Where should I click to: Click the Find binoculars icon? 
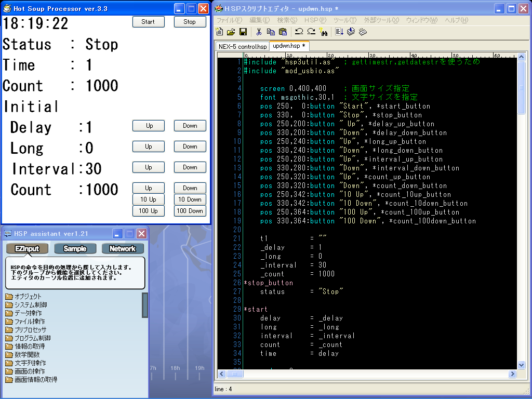324,32
